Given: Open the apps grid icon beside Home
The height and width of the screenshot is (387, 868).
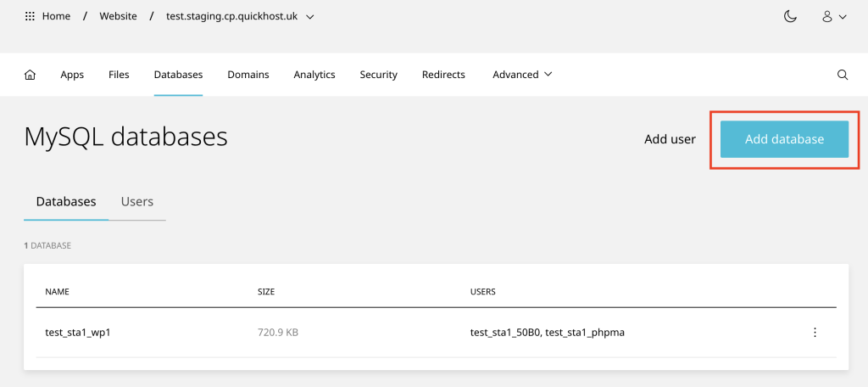Looking at the screenshot, I should [x=30, y=16].
